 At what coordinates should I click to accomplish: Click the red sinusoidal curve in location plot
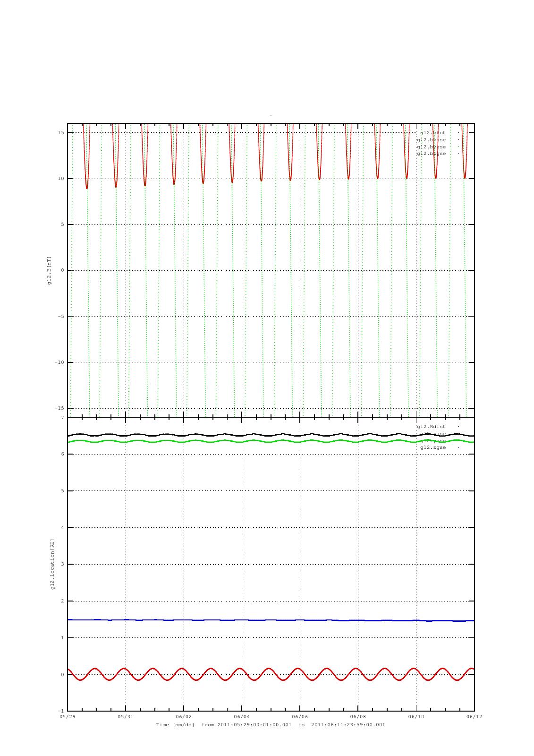click(271, 674)
